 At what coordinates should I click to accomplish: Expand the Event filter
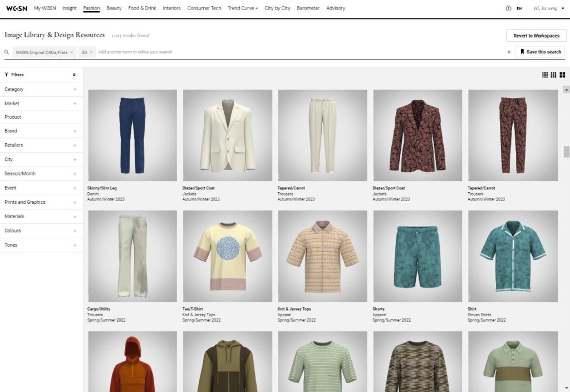(x=75, y=188)
